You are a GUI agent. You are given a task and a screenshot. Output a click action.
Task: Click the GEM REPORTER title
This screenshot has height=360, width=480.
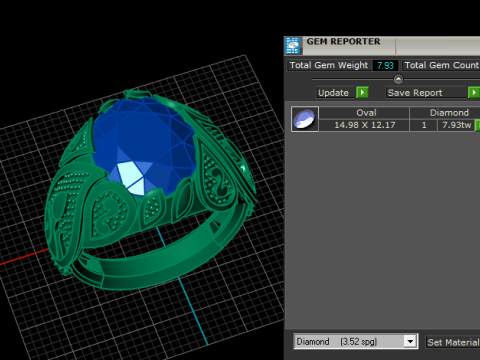point(343,42)
